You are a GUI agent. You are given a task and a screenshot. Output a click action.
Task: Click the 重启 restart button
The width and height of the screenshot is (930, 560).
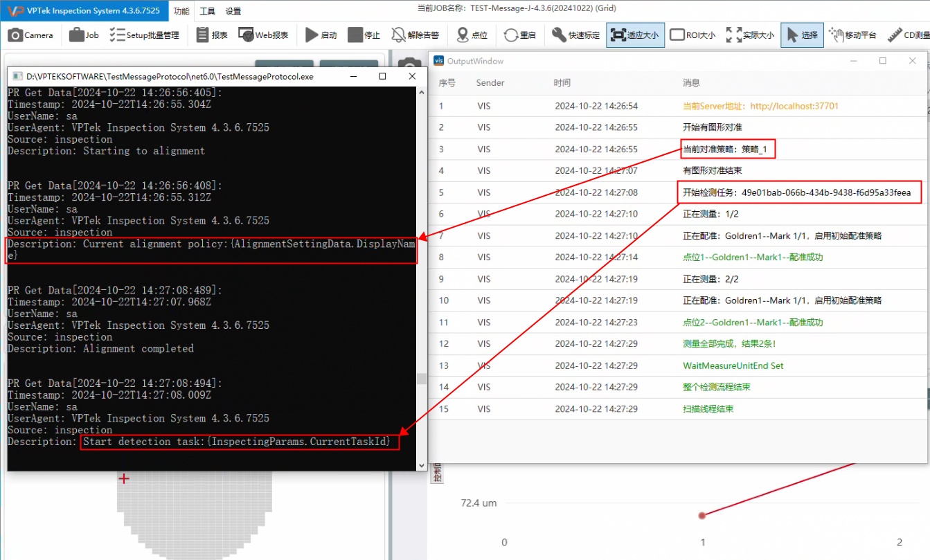[520, 35]
